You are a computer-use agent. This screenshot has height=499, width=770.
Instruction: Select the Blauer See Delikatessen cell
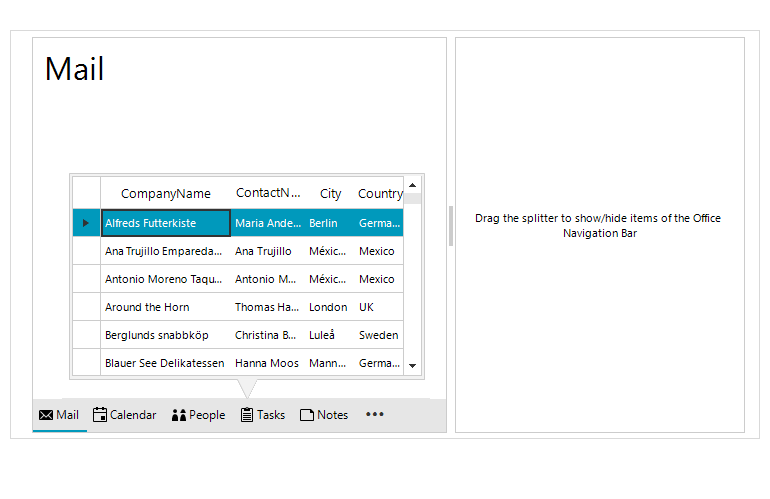point(165,363)
